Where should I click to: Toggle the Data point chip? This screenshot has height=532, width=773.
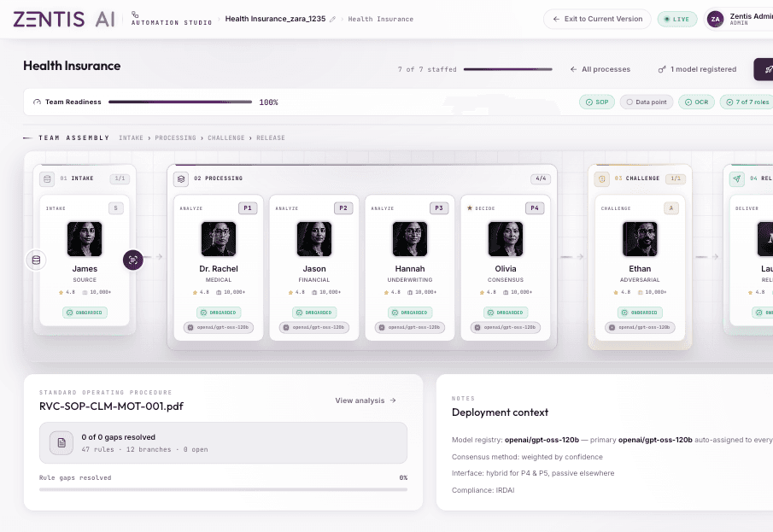click(647, 102)
